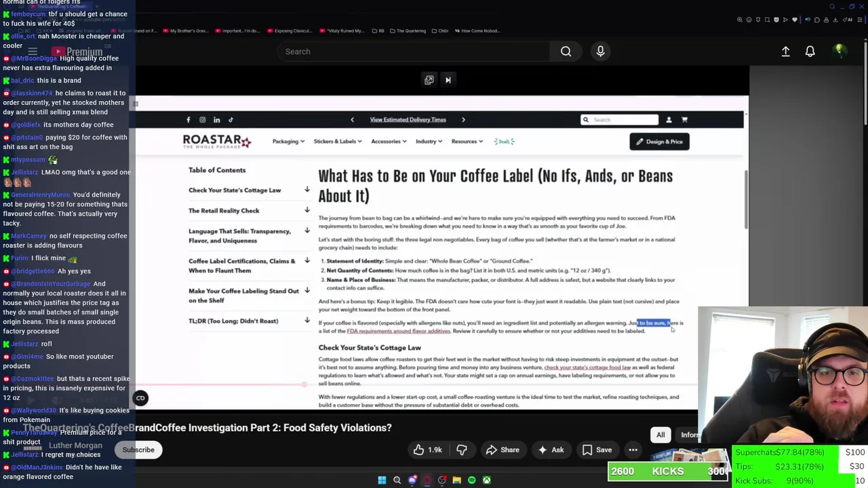Open View Estimated Delivery Times link

(408, 120)
